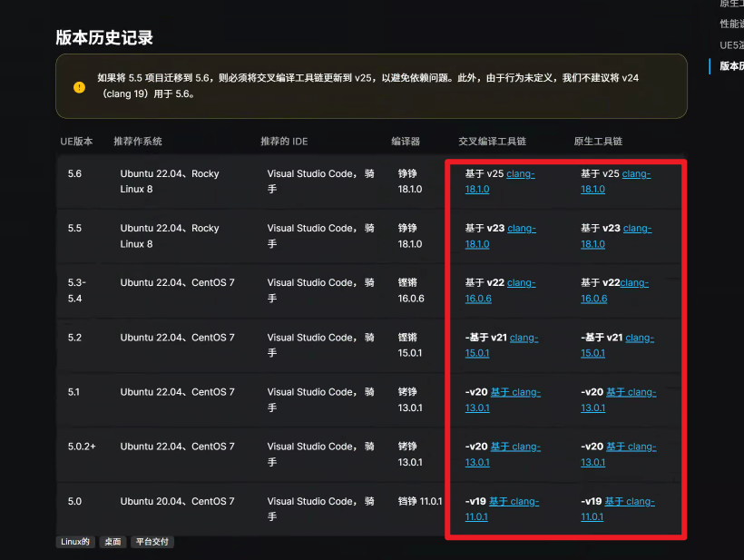The width and height of the screenshot is (744, 560).
Task: Open cross-compile v22 clang-16.0.6 link
Action: (x=500, y=290)
